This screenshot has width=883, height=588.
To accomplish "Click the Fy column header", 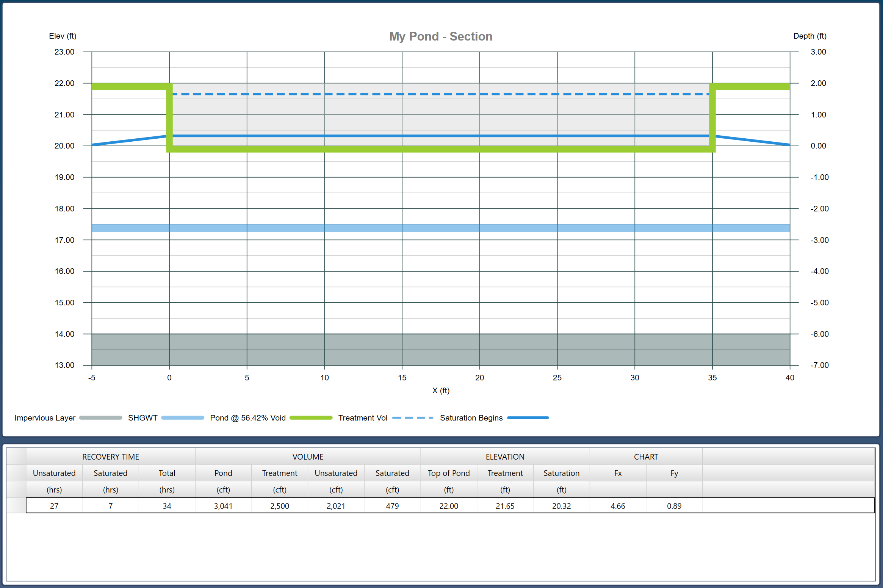I will (x=674, y=473).
